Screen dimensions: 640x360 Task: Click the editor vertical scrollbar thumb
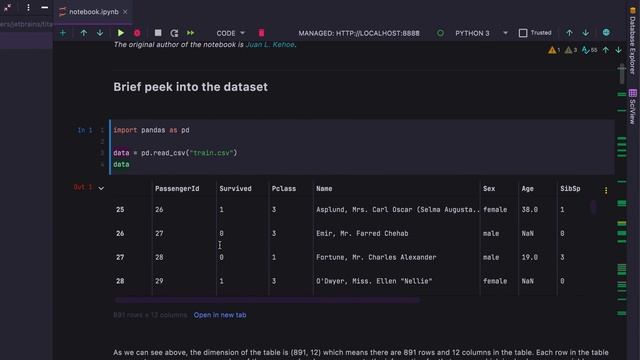[622, 74]
